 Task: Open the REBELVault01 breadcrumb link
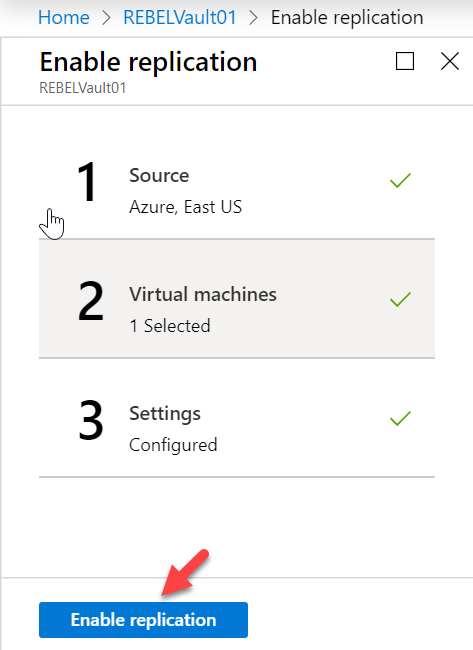[x=179, y=18]
